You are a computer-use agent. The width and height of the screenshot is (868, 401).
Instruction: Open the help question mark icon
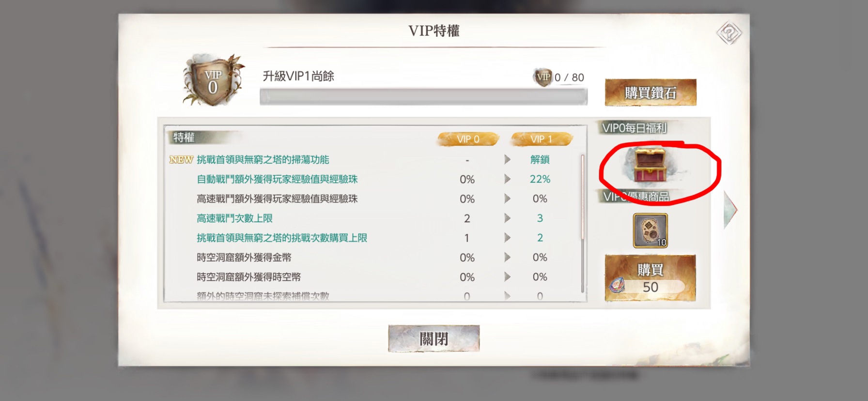pos(728,33)
